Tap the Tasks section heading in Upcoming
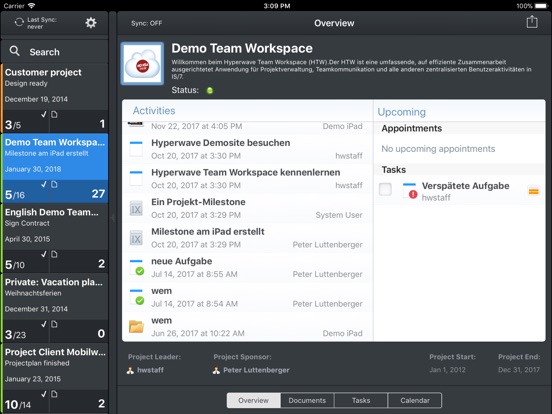This screenshot has width=552, height=414. 394,170
